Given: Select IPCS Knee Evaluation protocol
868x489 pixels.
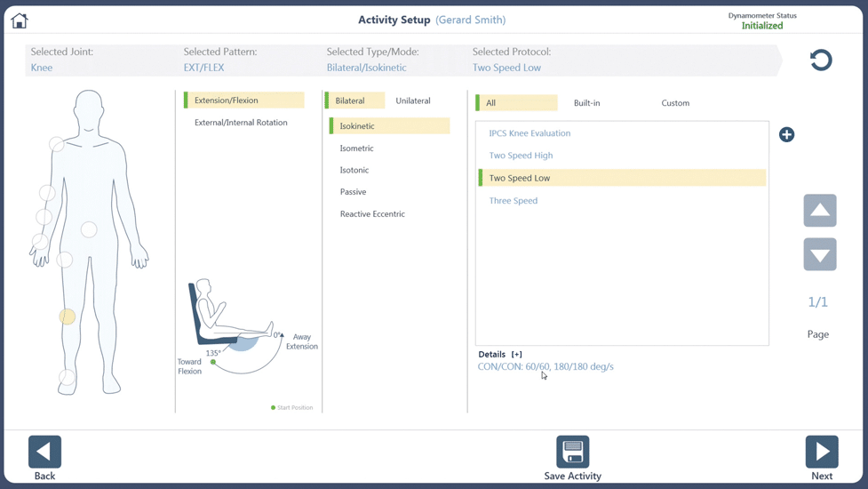Looking at the screenshot, I should tap(530, 133).
